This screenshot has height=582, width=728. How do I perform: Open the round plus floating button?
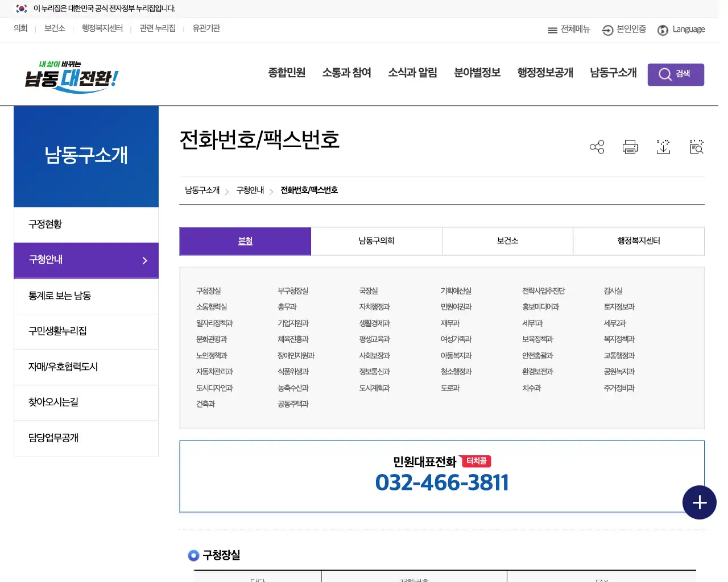pyautogui.click(x=700, y=502)
